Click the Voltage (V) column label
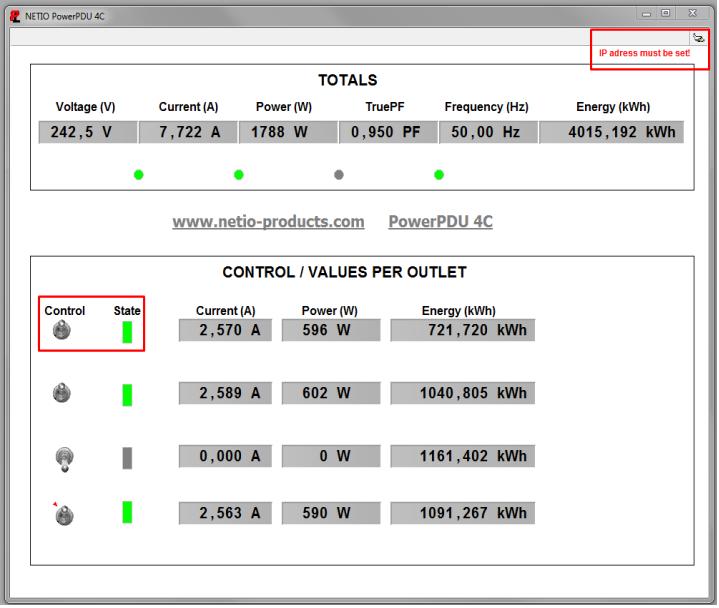The width and height of the screenshot is (719, 608). tap(85, 107)
